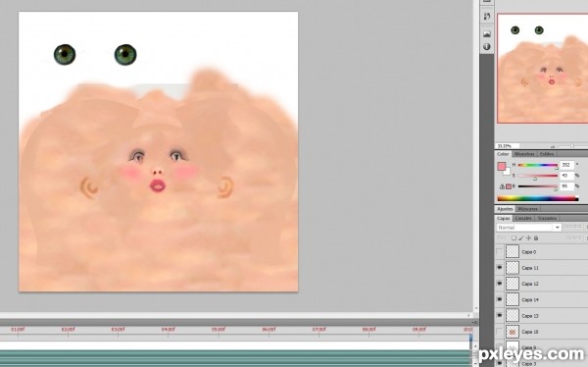Click the white background color swatch

click(x=508, y=172)
